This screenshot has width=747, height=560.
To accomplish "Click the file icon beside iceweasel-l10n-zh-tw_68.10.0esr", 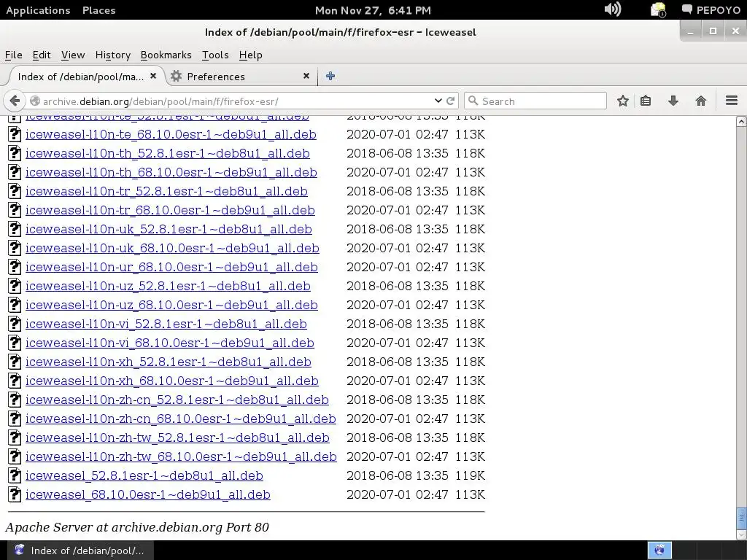I will tap(15, 456).
